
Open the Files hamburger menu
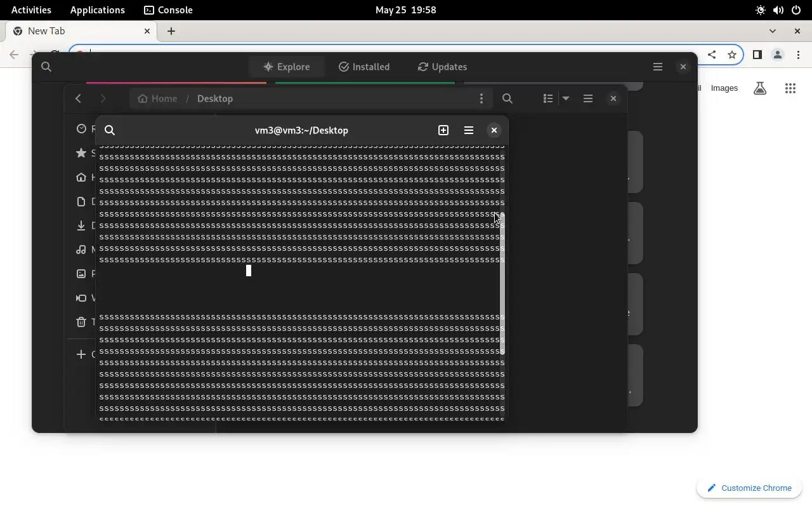point(588,98)
